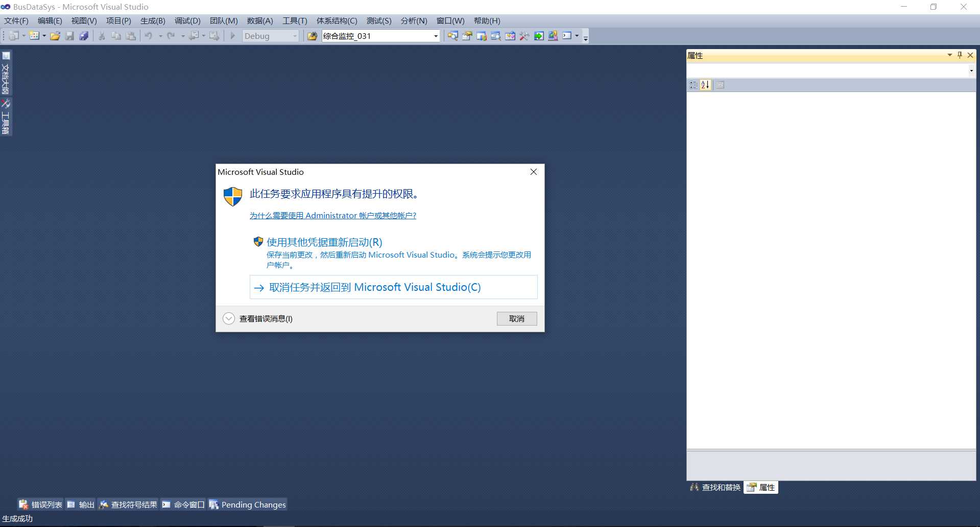Open the 文档大纲 side tab
Viewport: 980px width, 527px height.
click(x=6, y=73)
